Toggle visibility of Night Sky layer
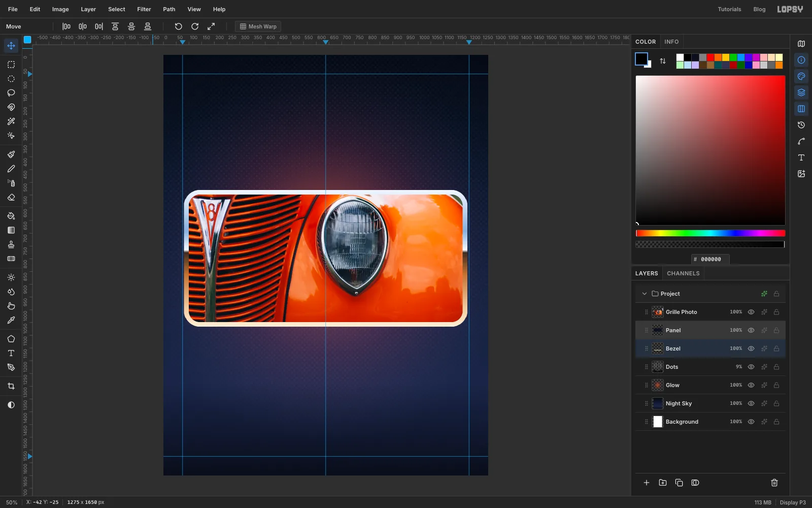 click(751, 403)
